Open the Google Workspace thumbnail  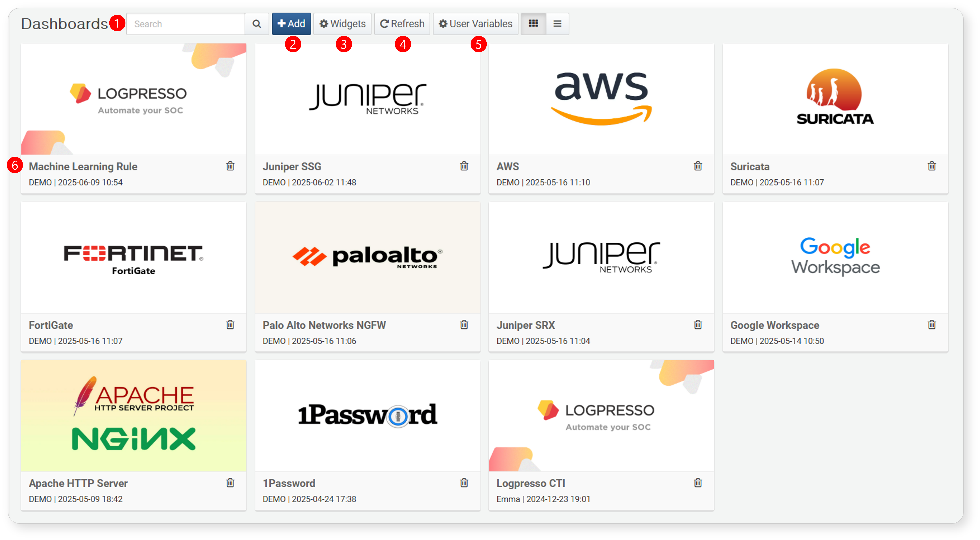pyautogui.click(x=835, y=257)
